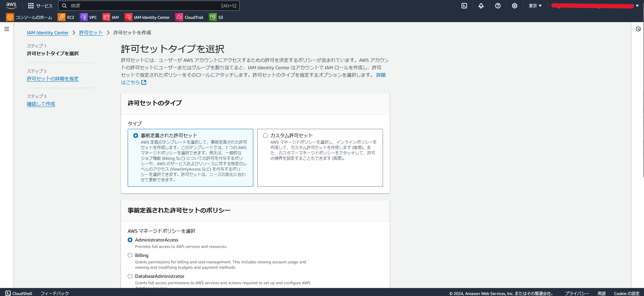This screenshot has height=296, width=644.
Task: Click the フィードバック footer link
Action: [55, 293]
